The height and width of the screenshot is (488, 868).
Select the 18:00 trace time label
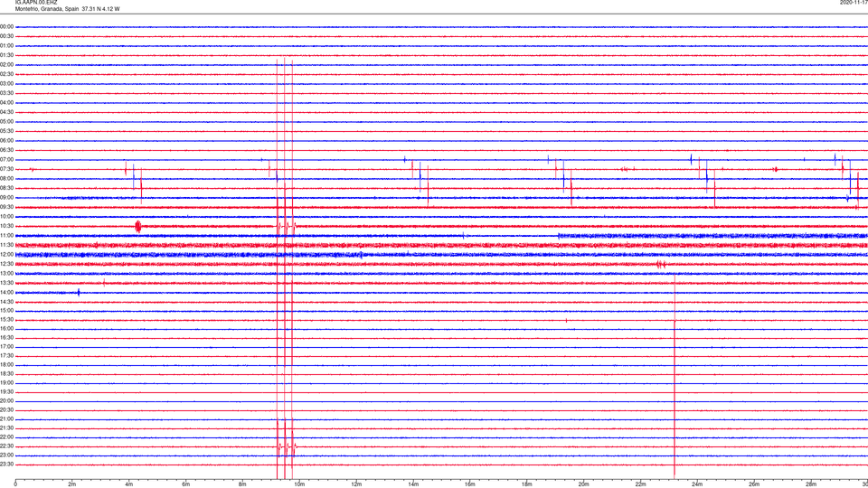click(6, 365)
